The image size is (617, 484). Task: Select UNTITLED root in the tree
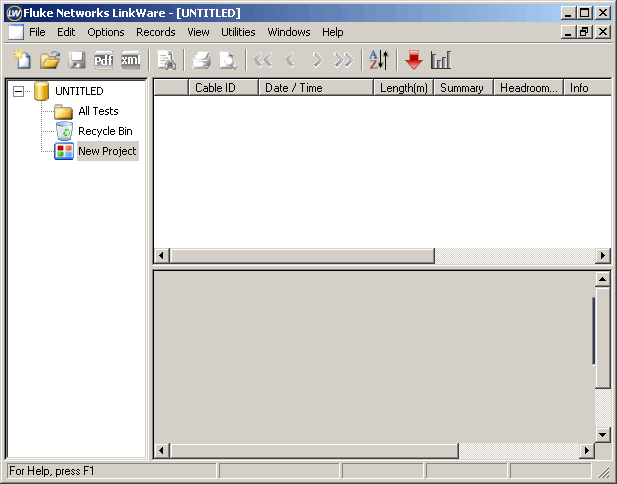(79, 91)
